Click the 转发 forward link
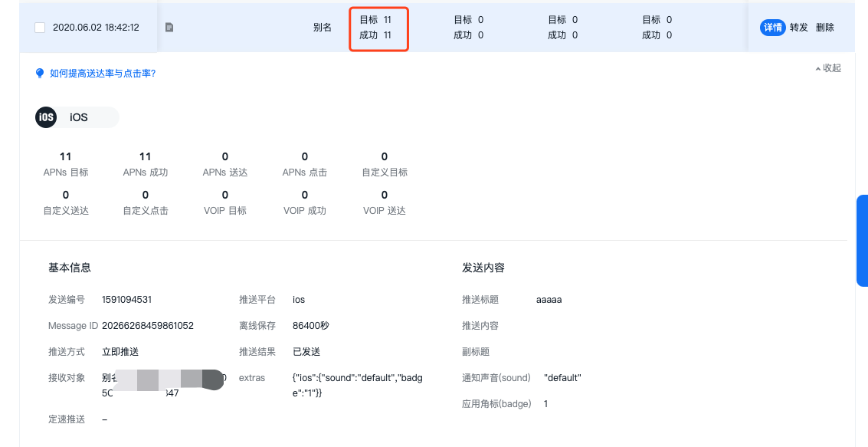 (799, 28)
